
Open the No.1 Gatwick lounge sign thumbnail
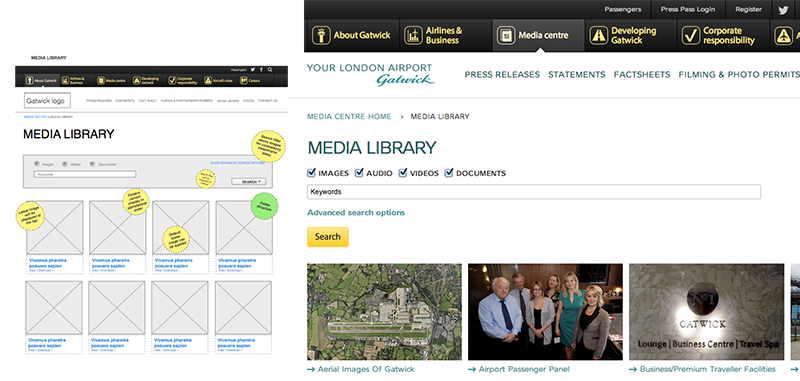click(x=707, y=312)
